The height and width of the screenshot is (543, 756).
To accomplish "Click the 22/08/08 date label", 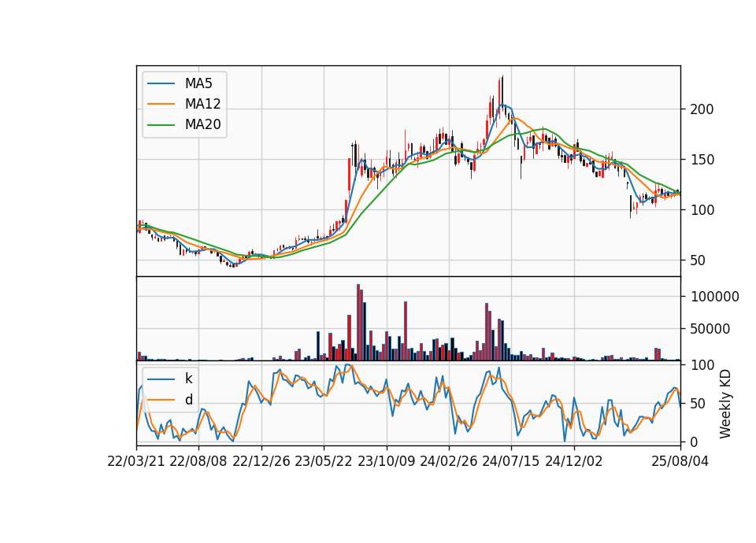I will 198,461.
